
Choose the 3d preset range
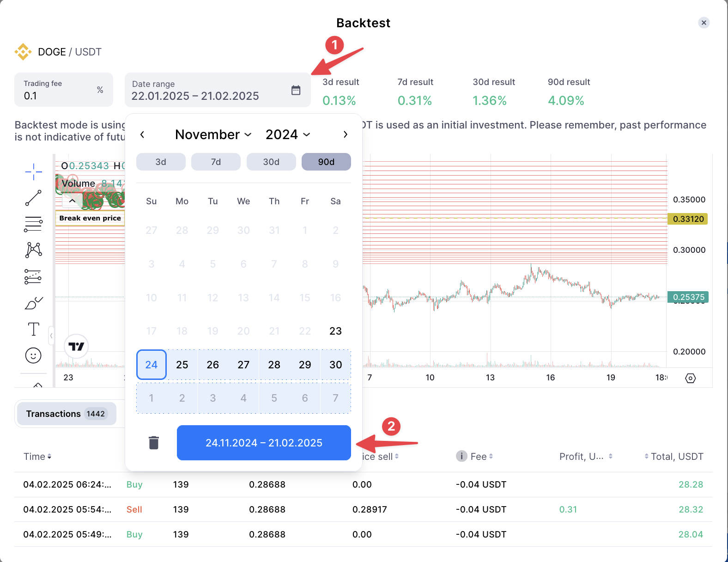point(161,162)
